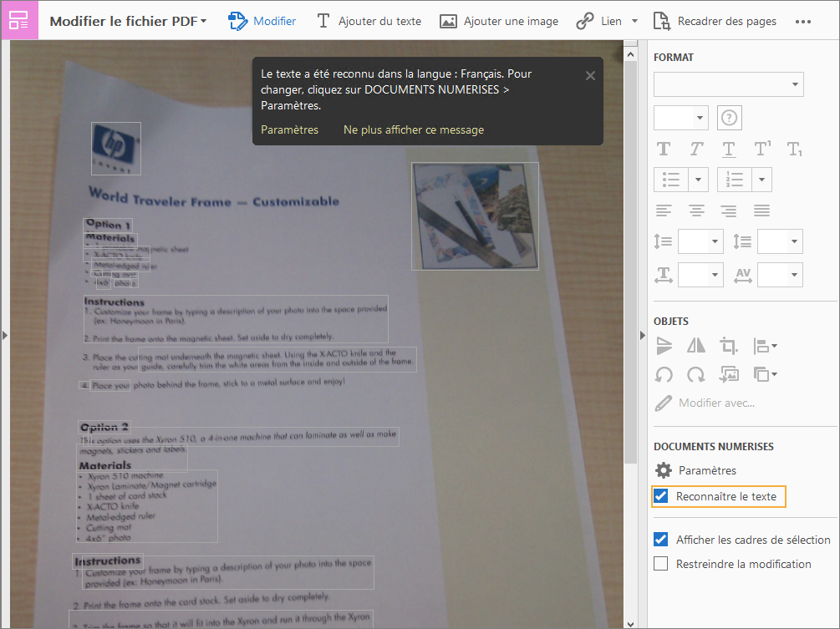
Task: Flip the object horizontally
Action: tap(696, 346)
